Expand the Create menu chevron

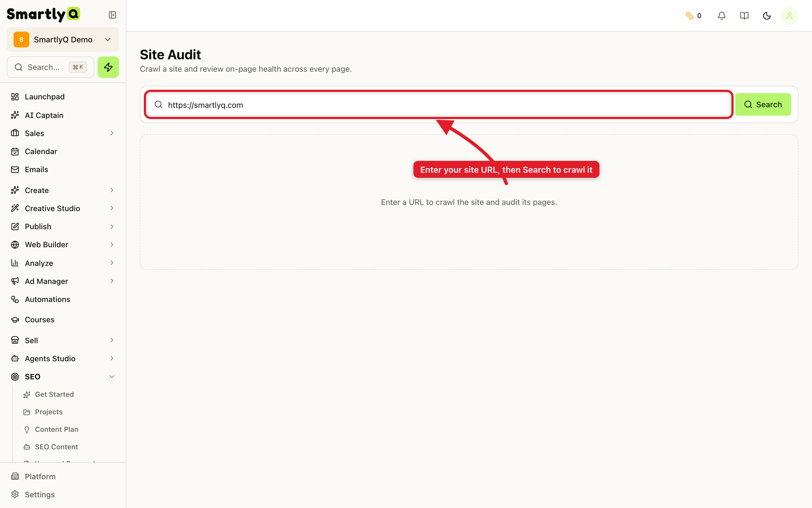(x=112, y=190)
